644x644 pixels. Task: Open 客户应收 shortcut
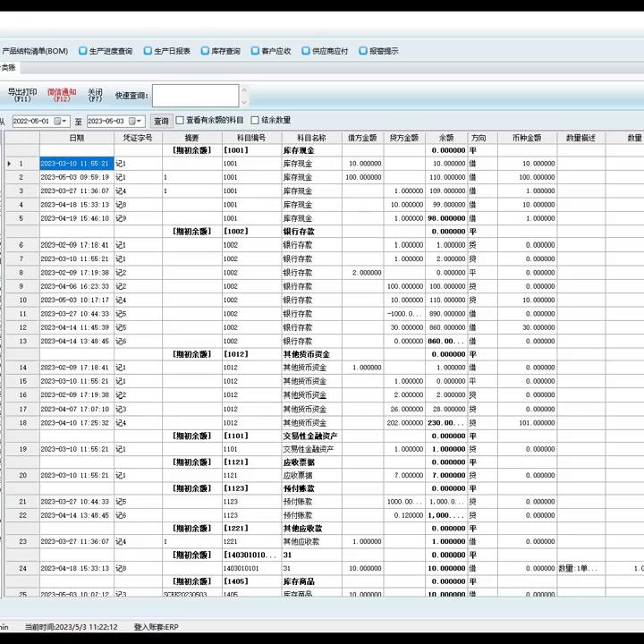(x=271, y=51)
